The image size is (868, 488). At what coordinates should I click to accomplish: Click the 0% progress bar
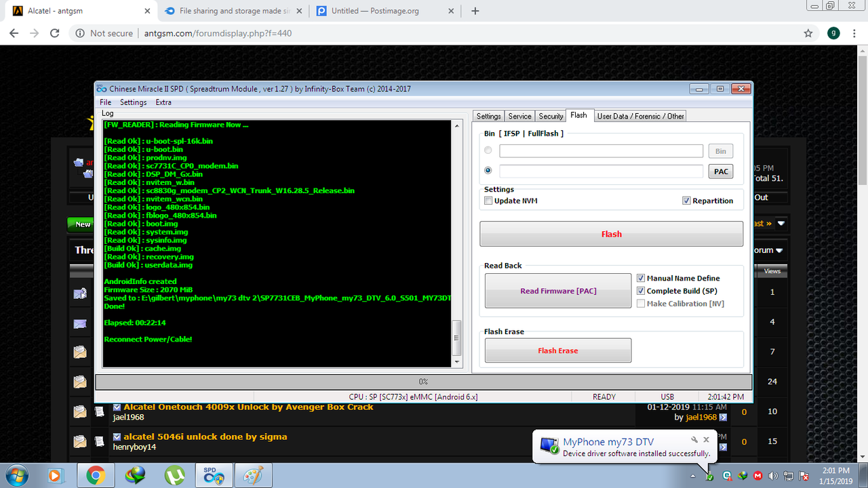point(423,382)
